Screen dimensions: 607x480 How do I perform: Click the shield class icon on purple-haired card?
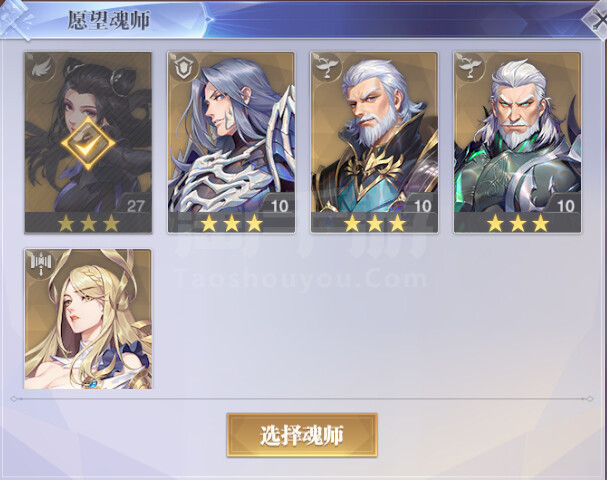(181, 69)
